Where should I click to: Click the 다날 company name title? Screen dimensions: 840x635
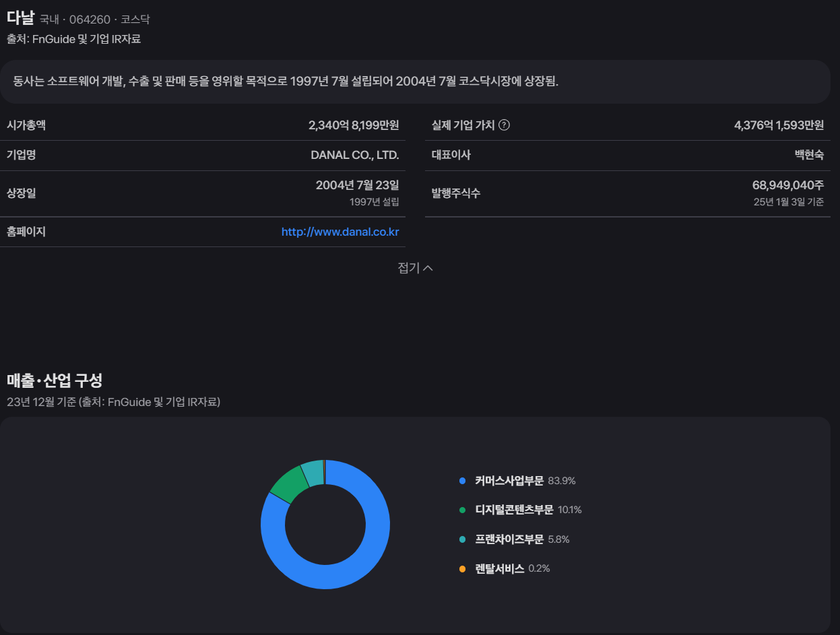(x=20, y=18)
